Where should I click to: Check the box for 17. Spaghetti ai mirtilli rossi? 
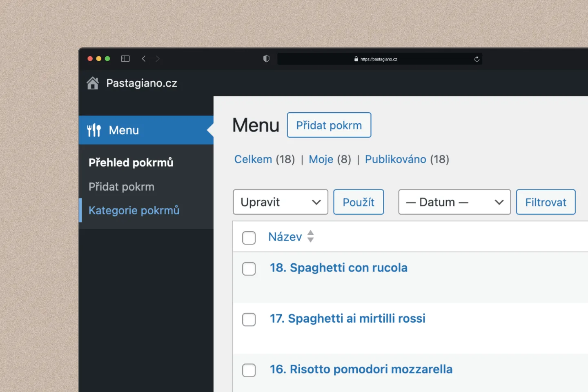coord(249,319)
